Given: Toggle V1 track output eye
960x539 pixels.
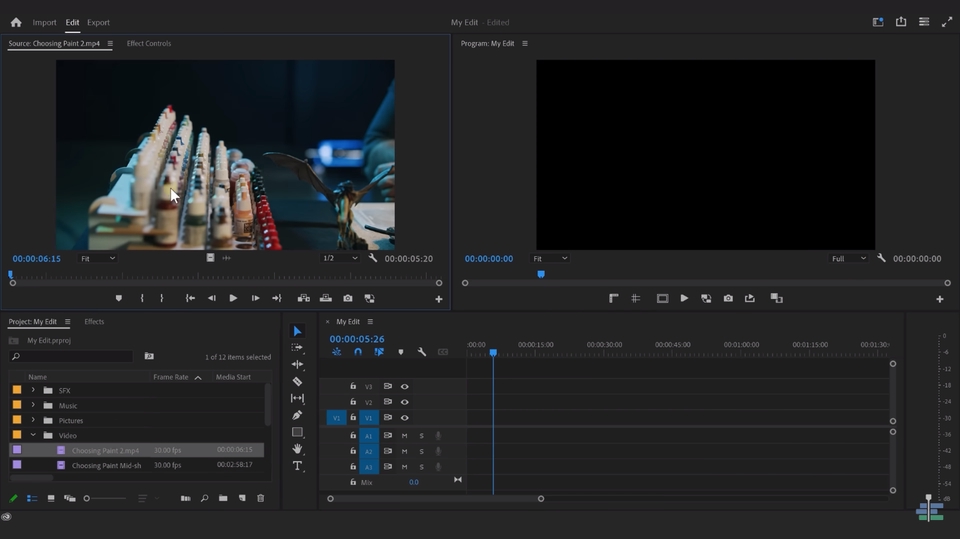Looking at the screenshot, I should click(x=405, y=418).
